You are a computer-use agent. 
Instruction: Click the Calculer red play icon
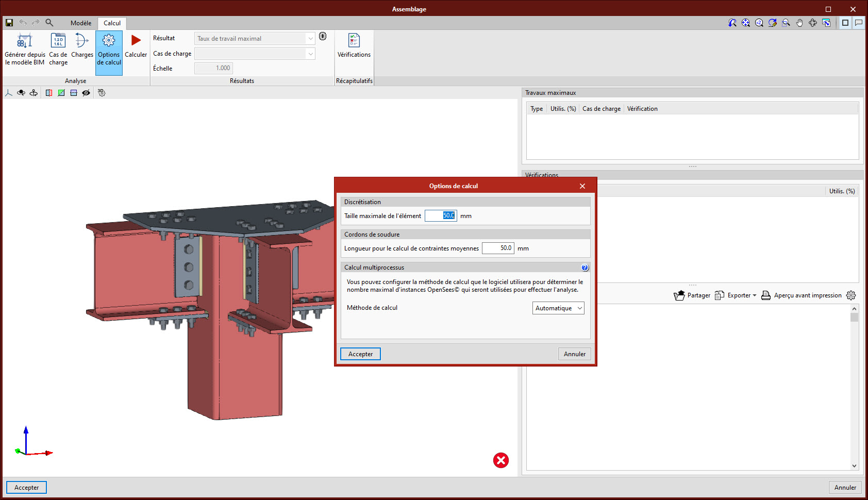(x=136, y=41)
